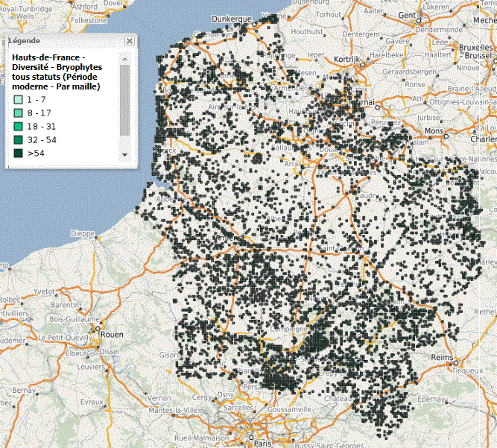Click the Mons city label on map
497x448 pixels.
(433, 132)
